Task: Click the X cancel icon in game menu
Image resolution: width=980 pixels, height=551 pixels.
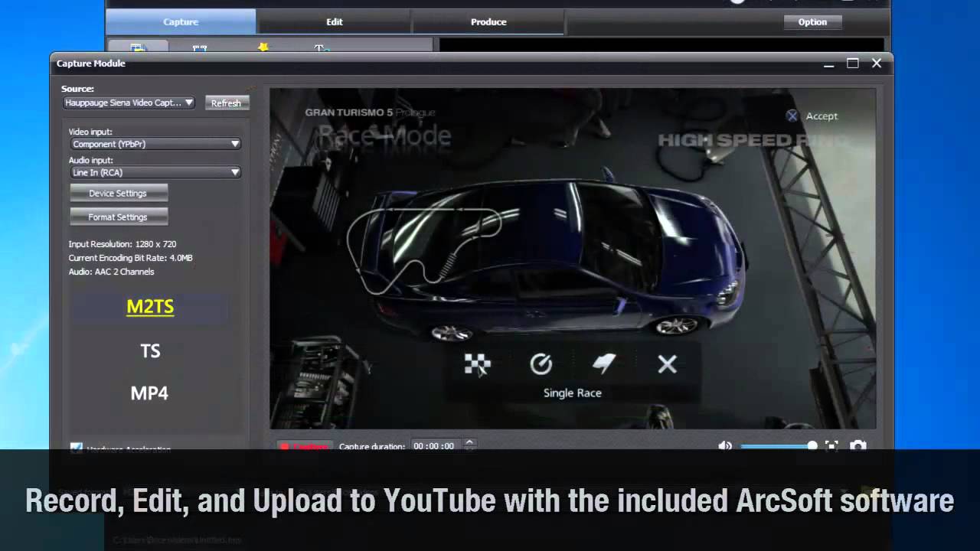Action: pos(667,364)
